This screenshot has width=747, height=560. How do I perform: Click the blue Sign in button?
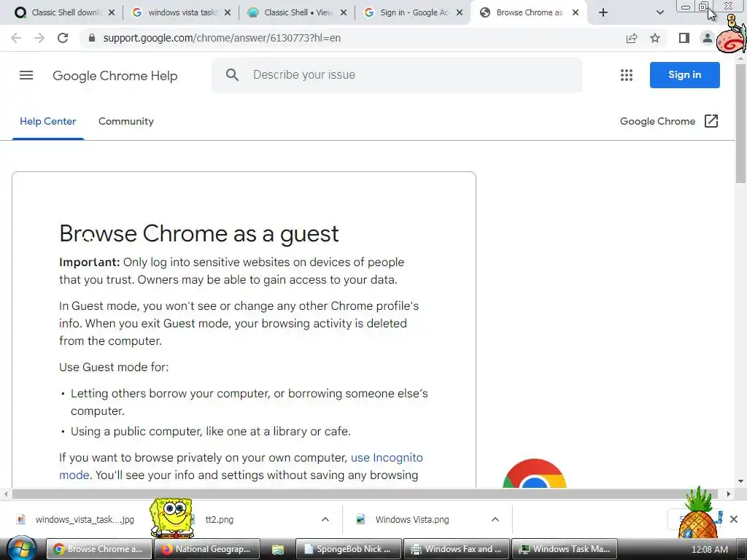pos(684,75)
